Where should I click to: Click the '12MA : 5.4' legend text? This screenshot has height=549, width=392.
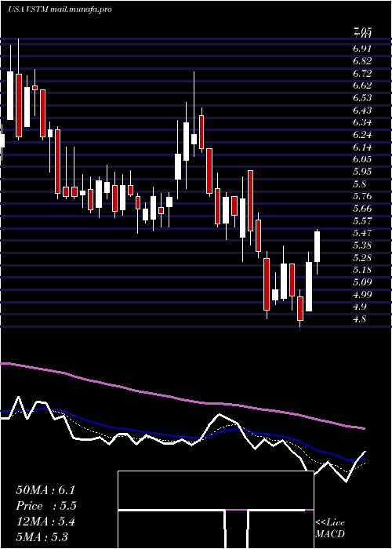tap(45, 522)
